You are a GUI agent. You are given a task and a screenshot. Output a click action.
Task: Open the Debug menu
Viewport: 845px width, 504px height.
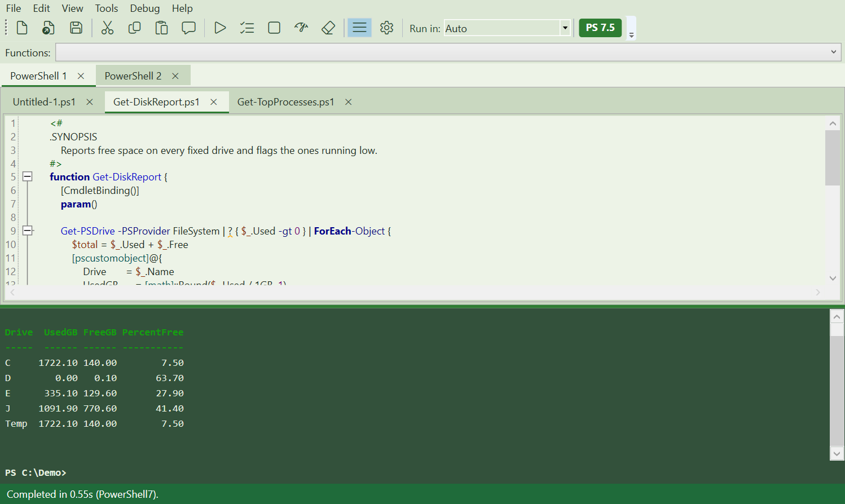coord(144,8)
